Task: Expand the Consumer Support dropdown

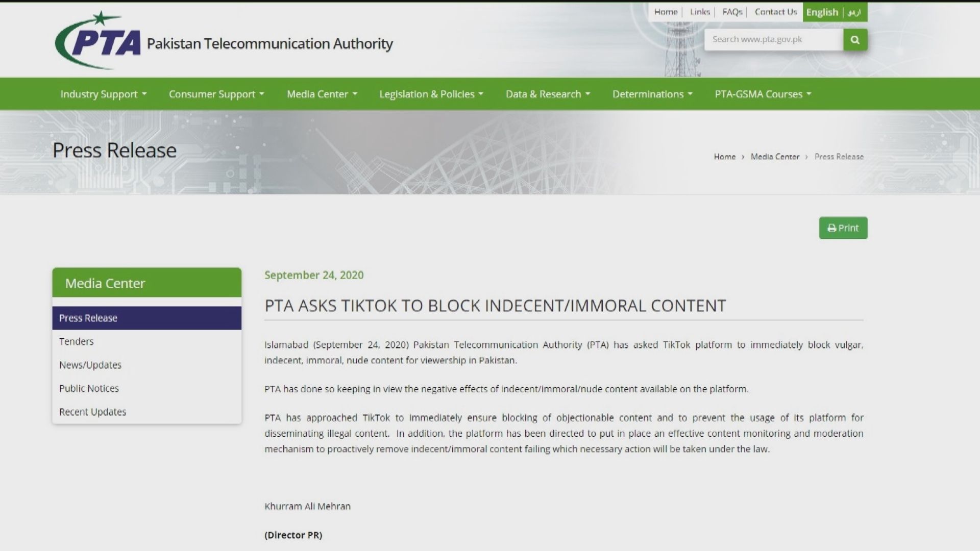Action: [x=216, y=94]
